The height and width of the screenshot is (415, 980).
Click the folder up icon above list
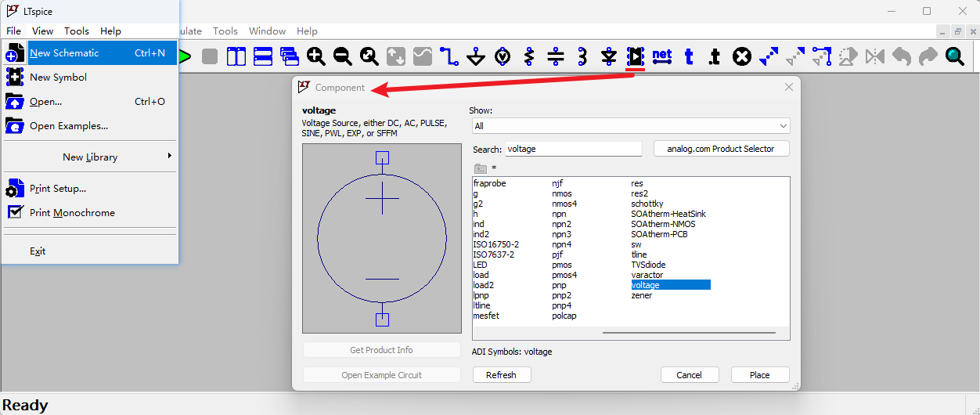point(481,168)
